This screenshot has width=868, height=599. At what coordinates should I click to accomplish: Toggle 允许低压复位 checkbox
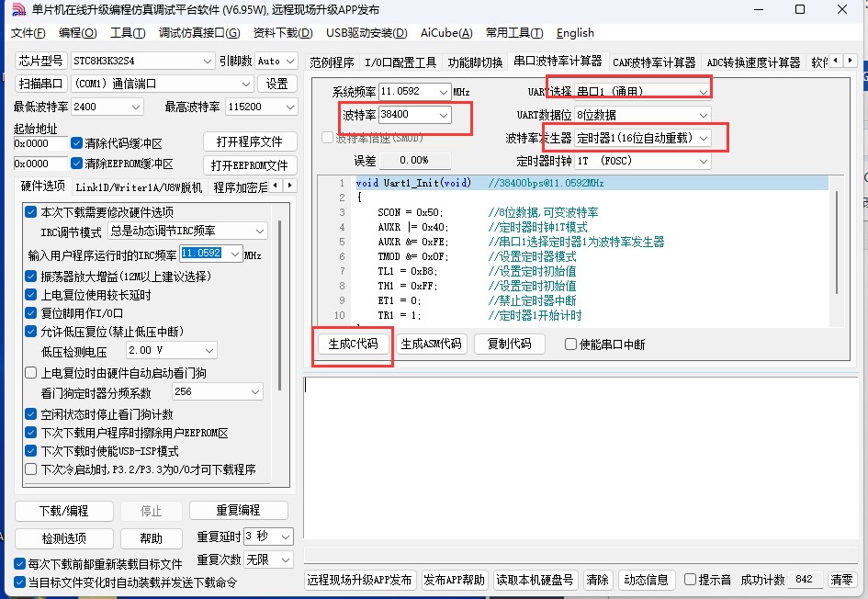point(31,331)
